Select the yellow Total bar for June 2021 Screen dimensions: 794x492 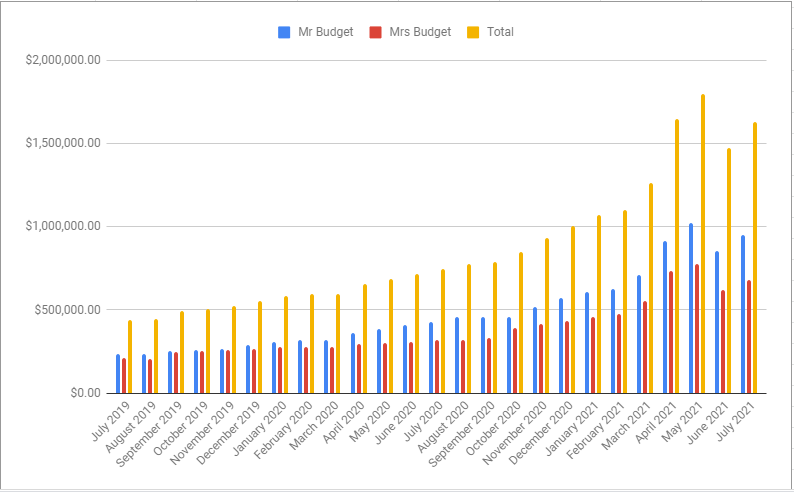click(x=729, y=270)
